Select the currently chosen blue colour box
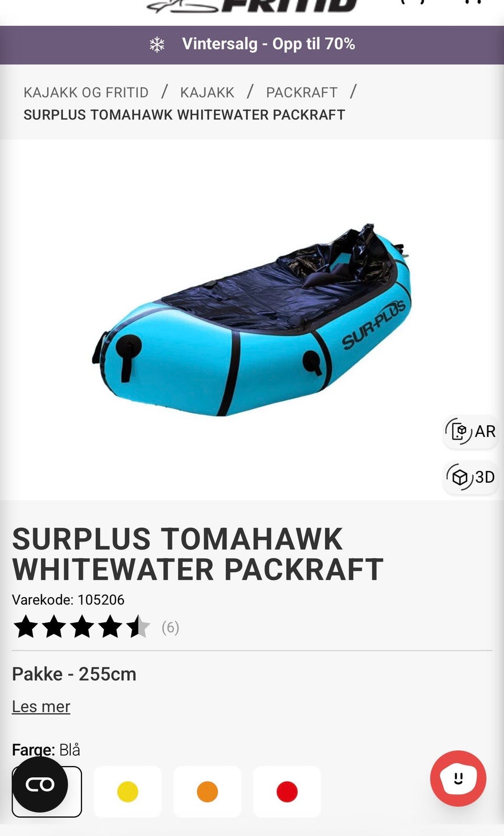This screenshot has height=836, width=504. (x=47, y=791)
